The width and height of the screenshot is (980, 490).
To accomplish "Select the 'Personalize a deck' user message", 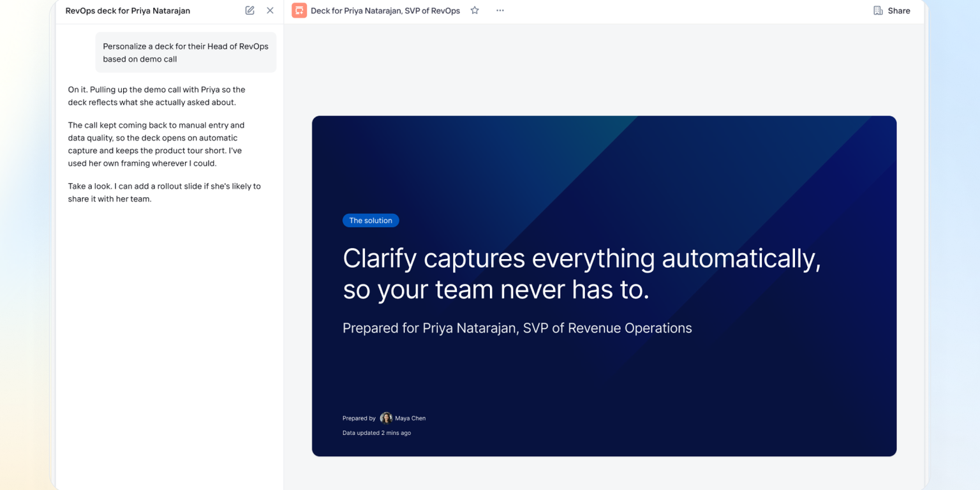I will [x=186, y=52].
